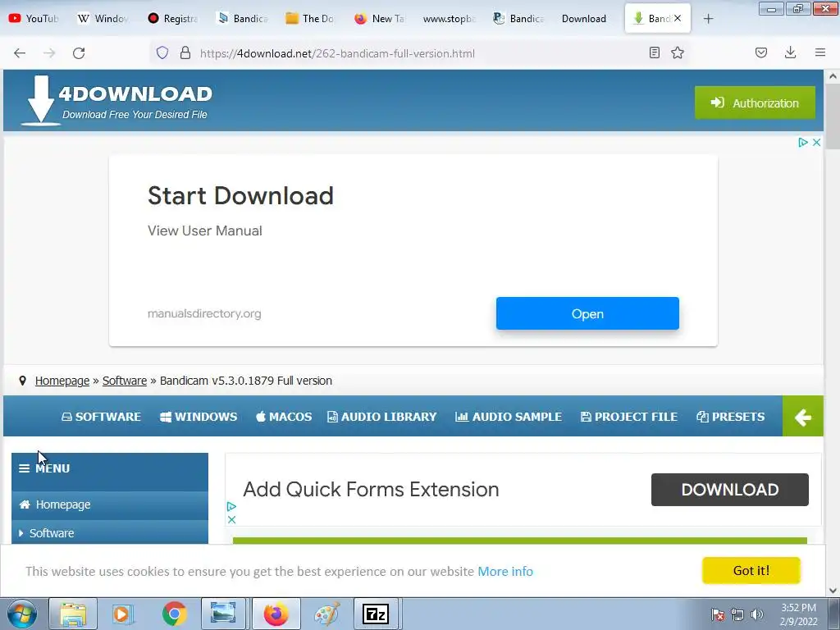Click the green left-arrow button in nav bar

pyautogui.click(x=802, y=416)
